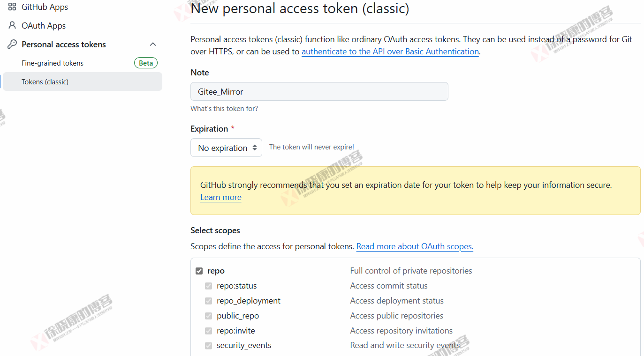Collapse the Personal access tokens section
This screenshot has height=356, width=644.
tap(153, 44)
